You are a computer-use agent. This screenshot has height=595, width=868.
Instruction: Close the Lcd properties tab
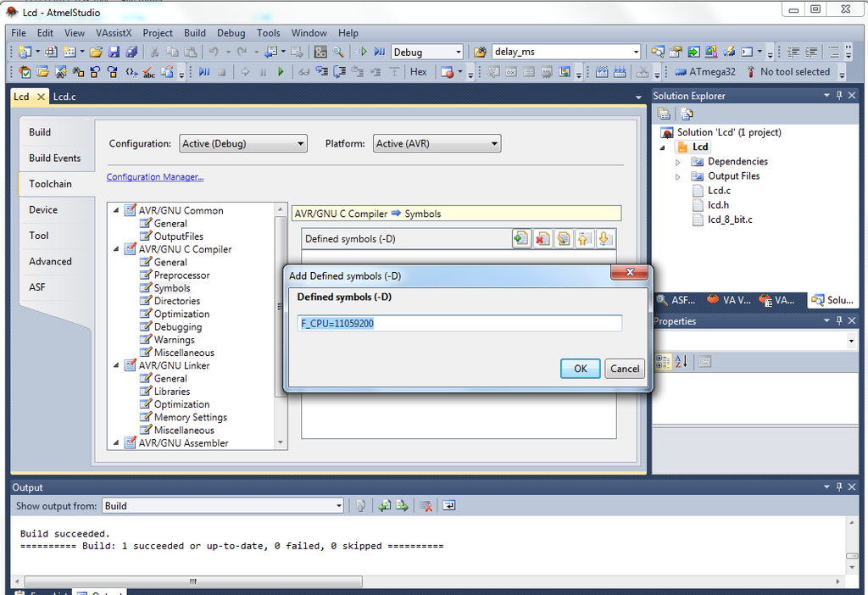pos(41,97)
